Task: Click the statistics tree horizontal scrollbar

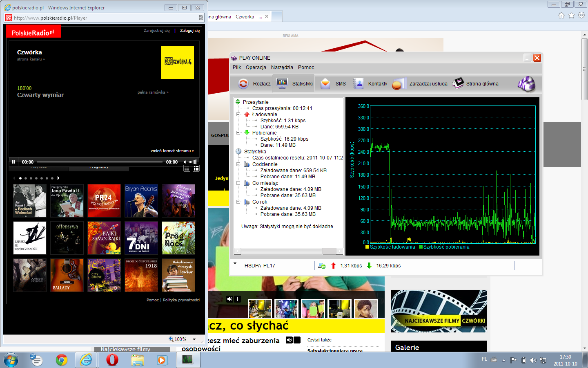Action: [288, 251]
